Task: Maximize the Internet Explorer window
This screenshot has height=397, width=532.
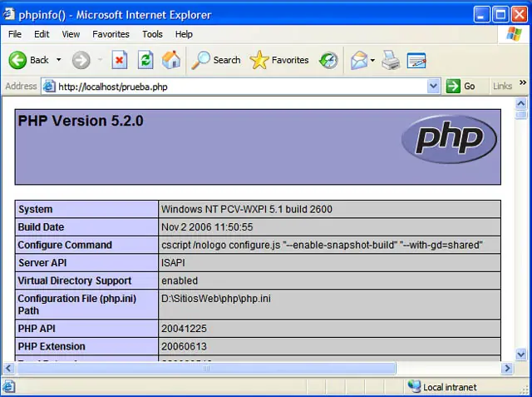Action: (500, 15)
